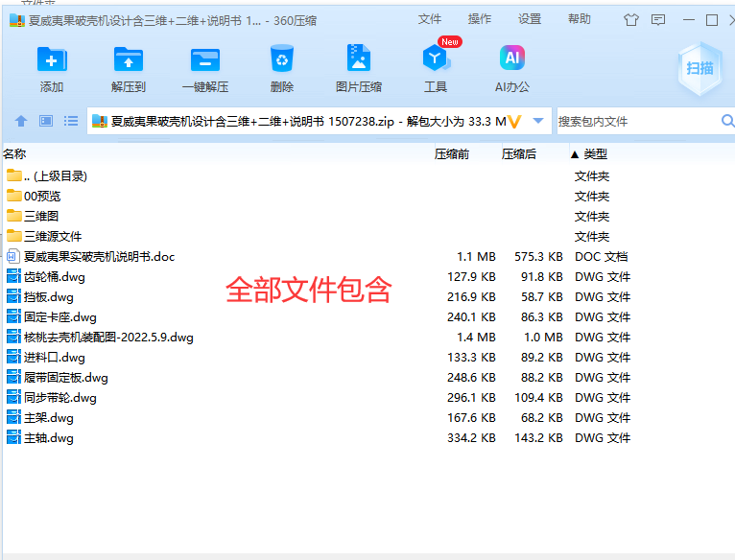Image resolution: width=735 pixels, height=560 pixels.
Task: Sort by the 类型 column header
Action: pyautogui.click(x=595, y=153)
